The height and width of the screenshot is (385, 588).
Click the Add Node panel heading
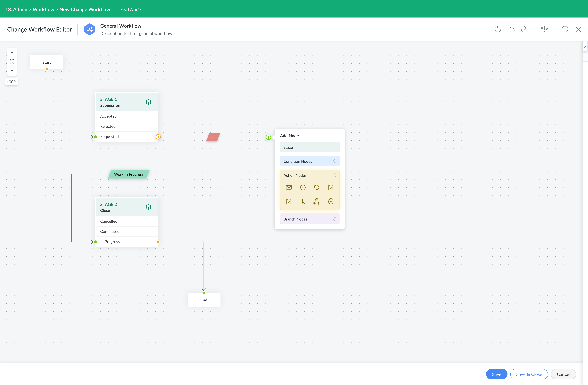pyautogui.click(x=289, y=136)
